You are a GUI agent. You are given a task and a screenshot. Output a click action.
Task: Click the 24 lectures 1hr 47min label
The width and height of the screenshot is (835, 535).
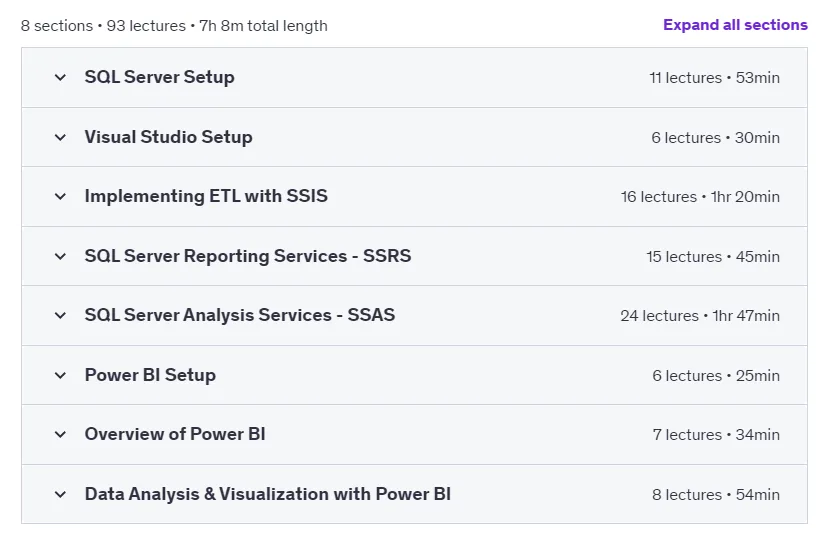coord(700,316)
